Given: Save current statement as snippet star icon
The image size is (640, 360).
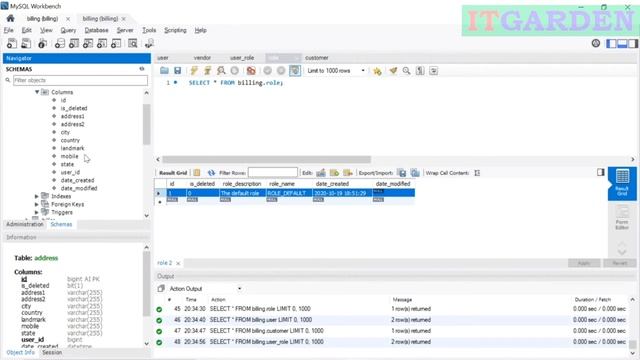Looking at the screenshot, I should click(x=377, y=71).
